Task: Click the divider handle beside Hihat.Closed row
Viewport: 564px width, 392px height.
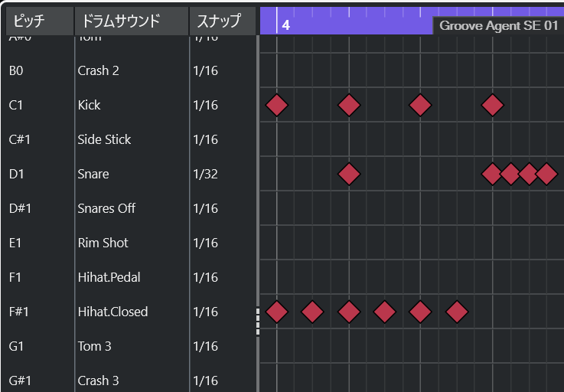Action: coord(258,320)
